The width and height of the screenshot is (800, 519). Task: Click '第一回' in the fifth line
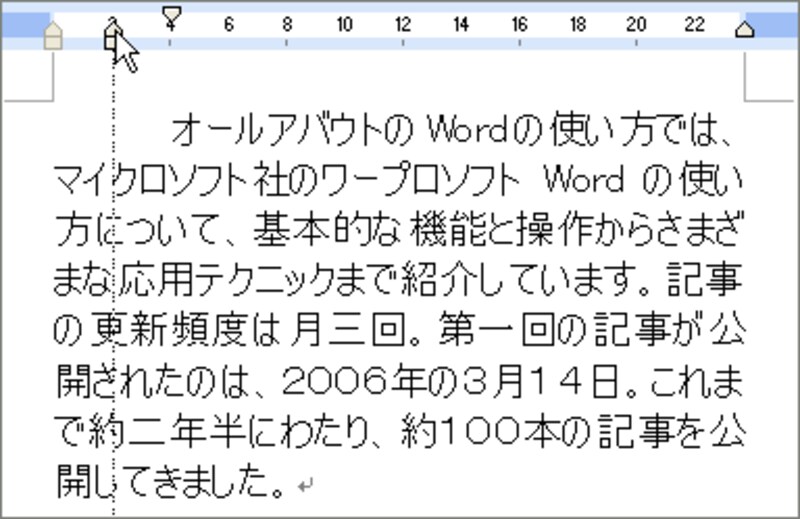click(x=496, y=330)
